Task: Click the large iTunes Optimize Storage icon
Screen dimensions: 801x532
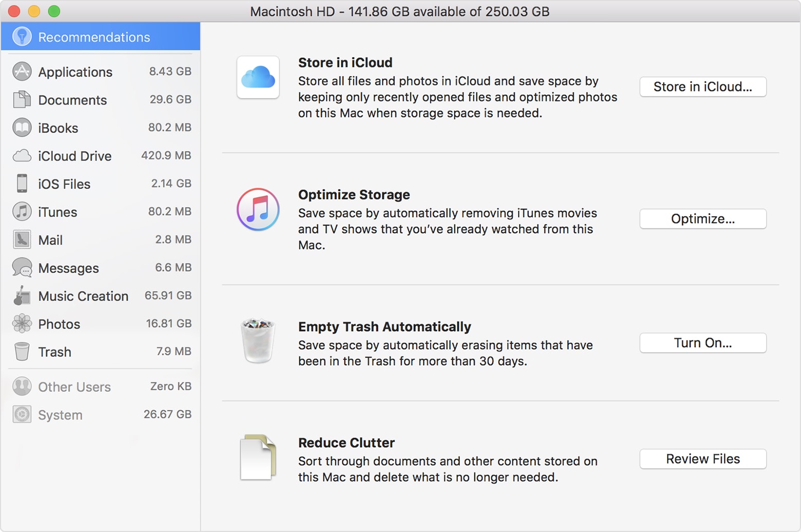Action: (258, 210)
